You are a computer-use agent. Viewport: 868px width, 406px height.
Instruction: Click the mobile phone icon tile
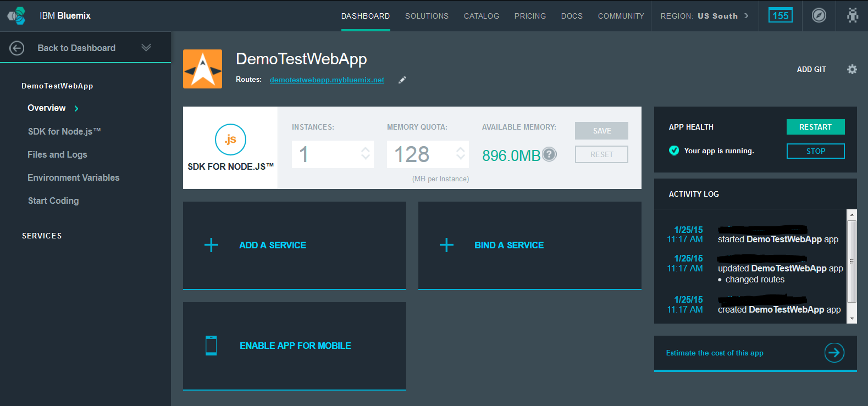pos(211,346)
